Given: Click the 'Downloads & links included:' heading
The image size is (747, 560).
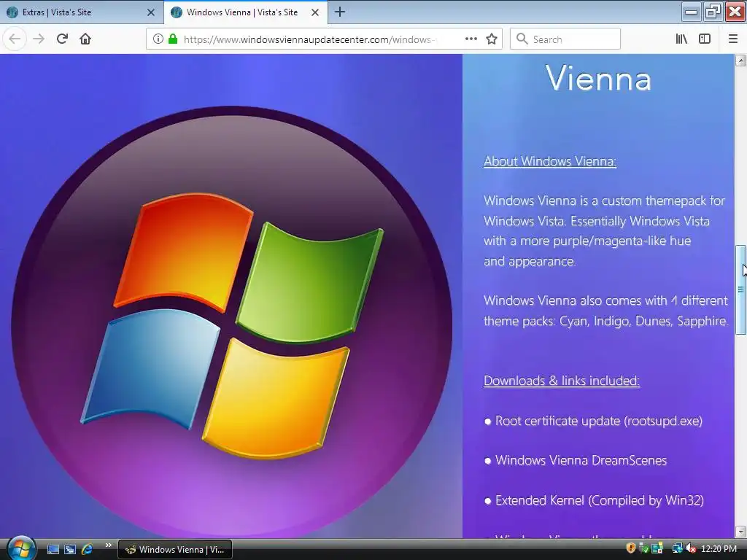Looking at the screenshot, I should coord(561,381).
